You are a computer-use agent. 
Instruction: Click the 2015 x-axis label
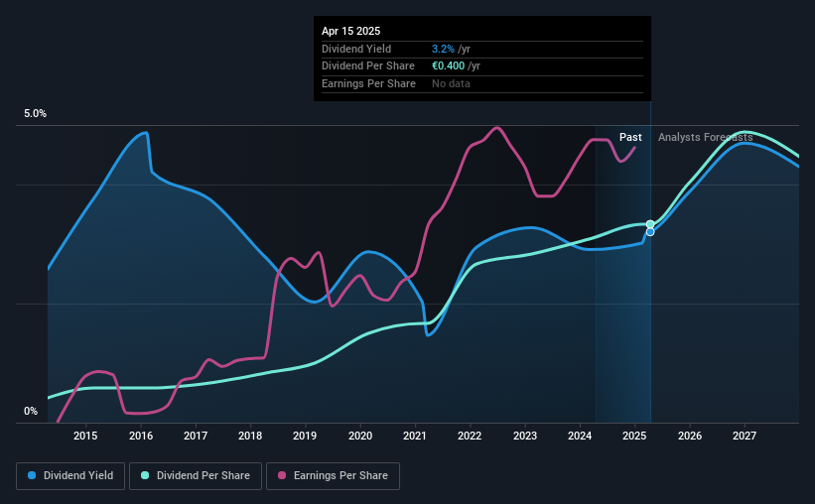tap(85, 436)
